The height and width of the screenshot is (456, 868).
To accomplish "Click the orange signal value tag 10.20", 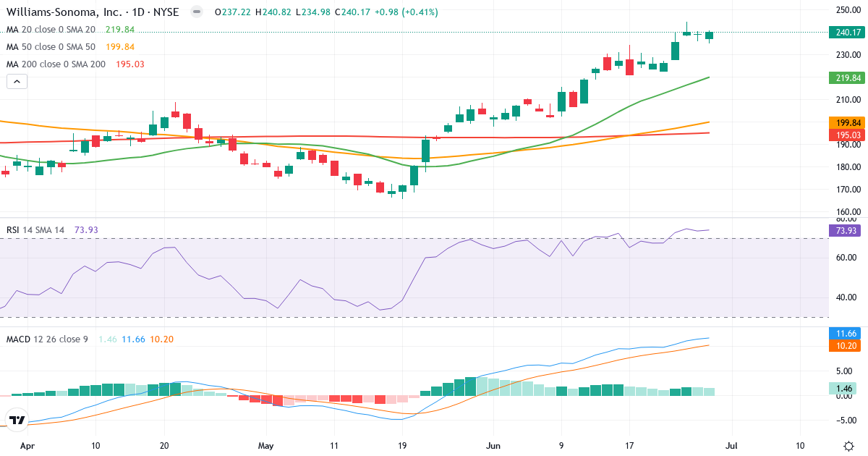I will [x=846, y=346].
